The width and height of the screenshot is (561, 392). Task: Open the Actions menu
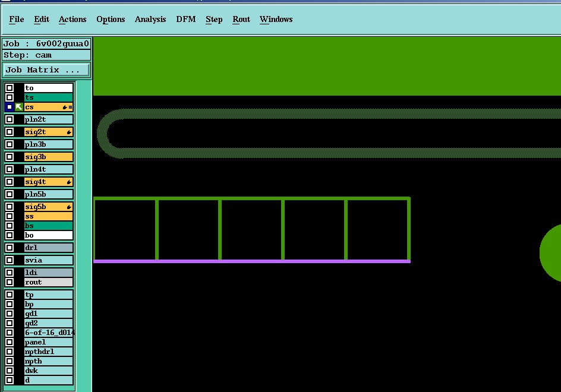click(73, 20)
